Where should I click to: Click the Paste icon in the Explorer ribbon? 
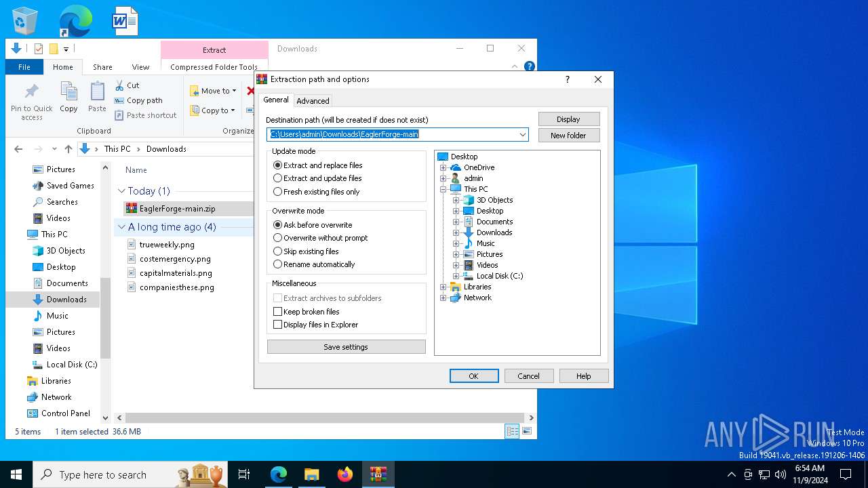pos(97,91)
